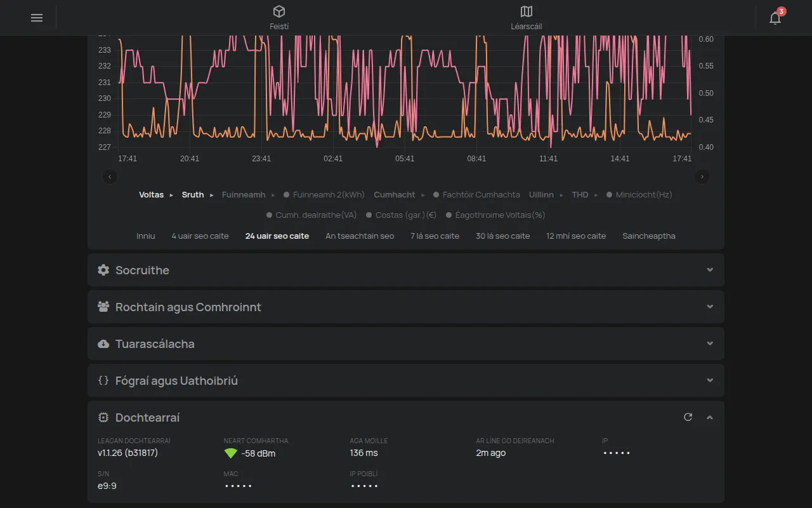The width and height of the screenshot is (812, 508).
Task: Toggle Éagothroime Voltais (%) series
Action: [495, 215]
